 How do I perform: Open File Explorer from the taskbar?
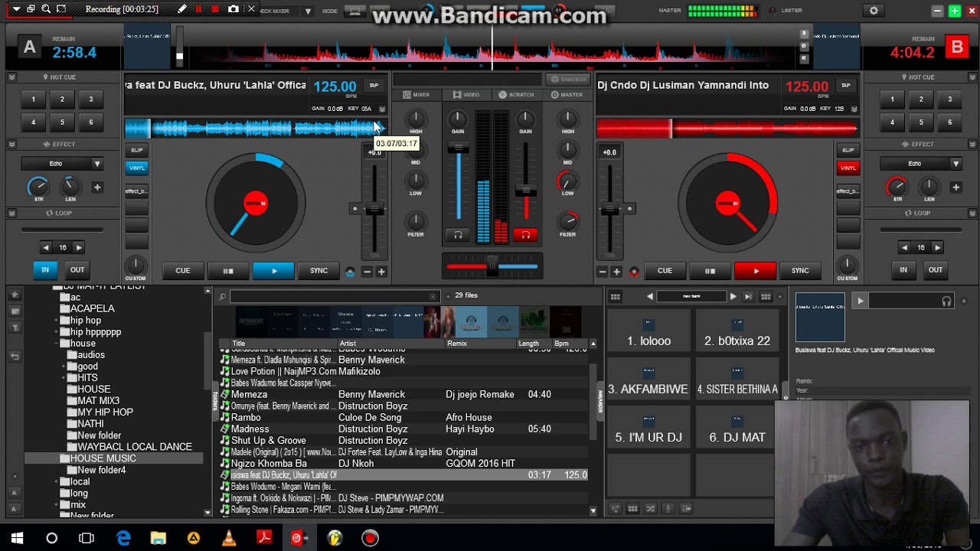point(158,538)
